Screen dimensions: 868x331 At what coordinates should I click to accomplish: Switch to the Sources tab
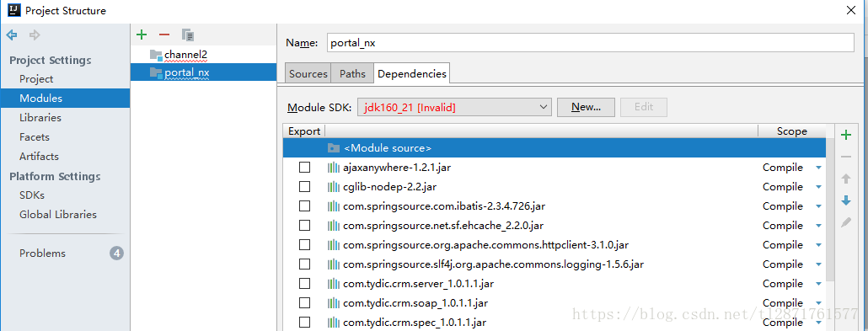[308, 73]
